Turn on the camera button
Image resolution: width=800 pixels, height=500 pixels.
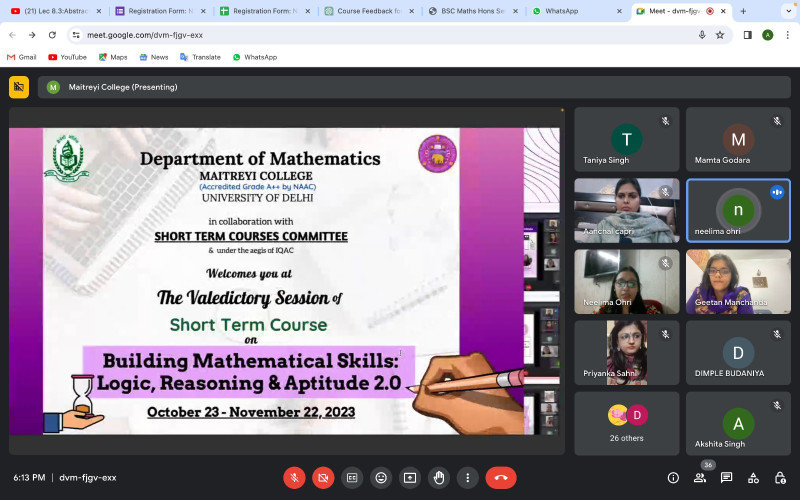[x=323, y=478]
